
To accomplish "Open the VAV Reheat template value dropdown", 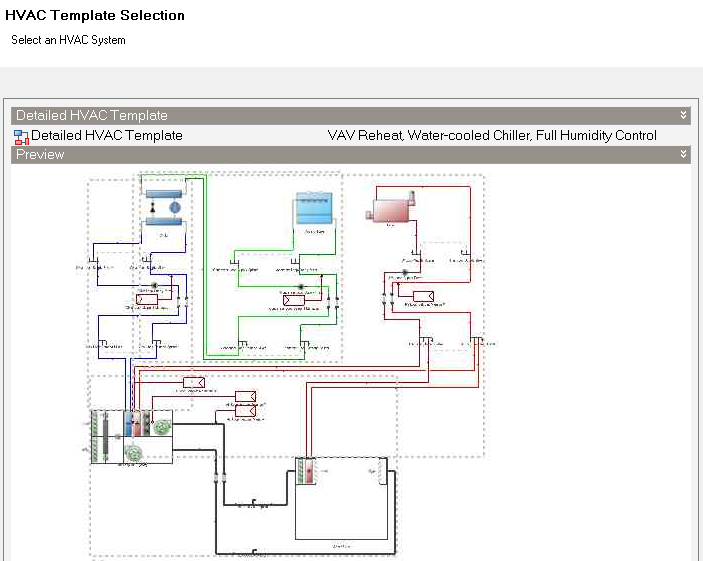I will (492, 136).
